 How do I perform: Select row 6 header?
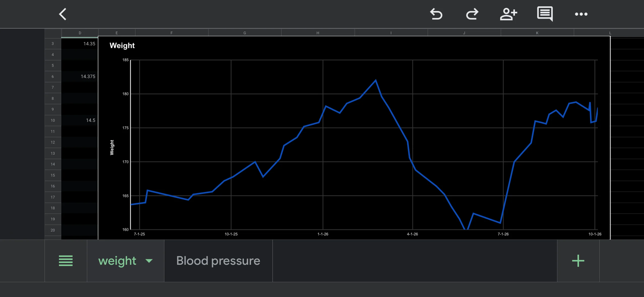tap(53, 77)
